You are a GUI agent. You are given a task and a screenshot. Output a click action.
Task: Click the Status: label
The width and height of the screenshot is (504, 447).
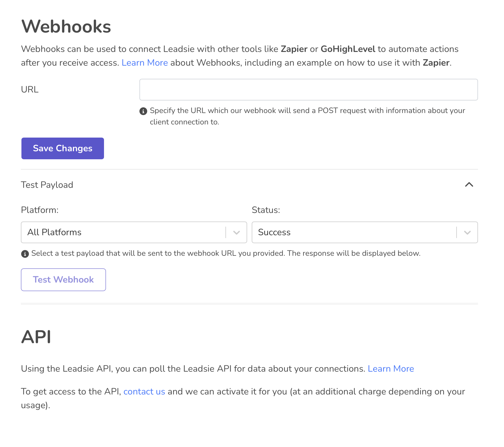pos(266,210)
